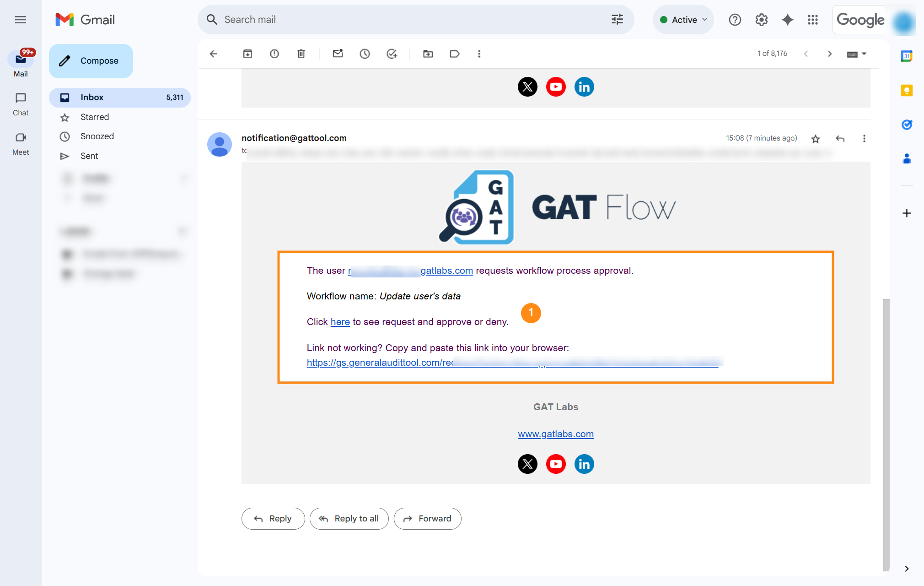Image resolution: width=924 pixels, height=586 pixels.
Task: Archive this email conversation
Action: (x=247, y=54)
